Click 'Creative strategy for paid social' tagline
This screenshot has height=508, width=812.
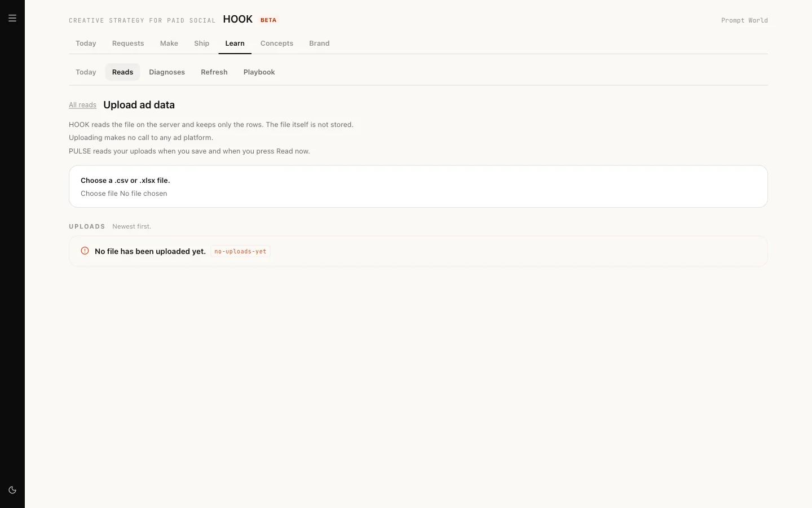point(142,21)
